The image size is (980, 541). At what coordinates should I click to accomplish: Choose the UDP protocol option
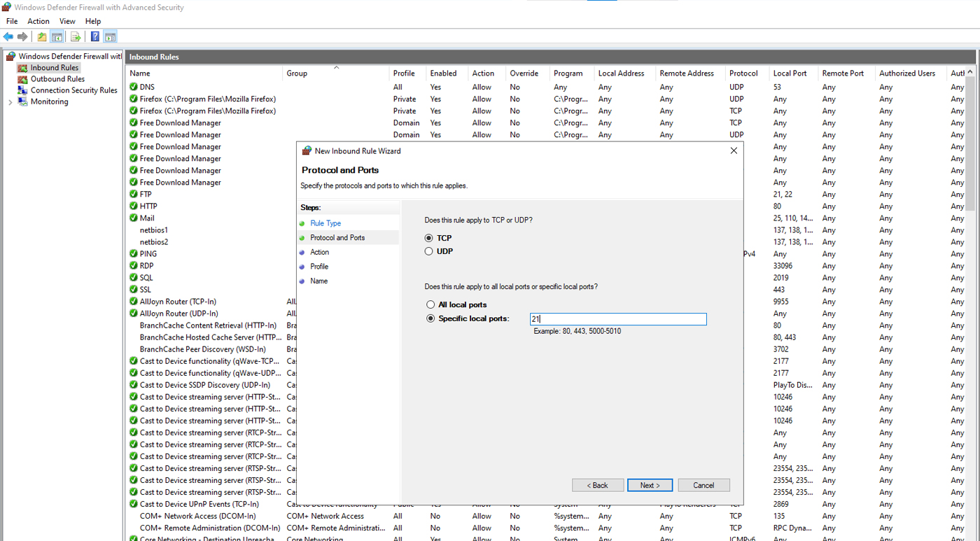429,251
